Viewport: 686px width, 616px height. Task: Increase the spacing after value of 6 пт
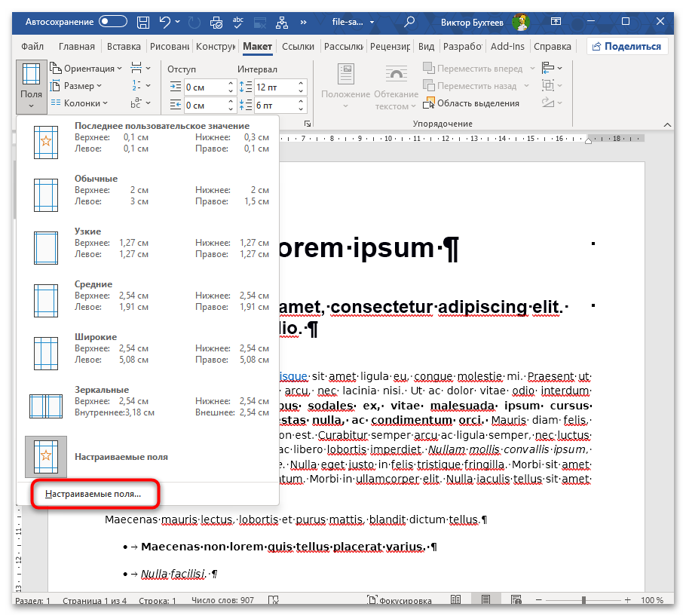coord(301,102)
